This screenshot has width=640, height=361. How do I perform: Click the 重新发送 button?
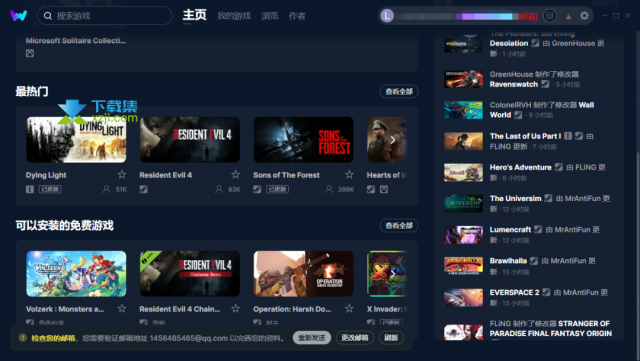click(311, 338)
